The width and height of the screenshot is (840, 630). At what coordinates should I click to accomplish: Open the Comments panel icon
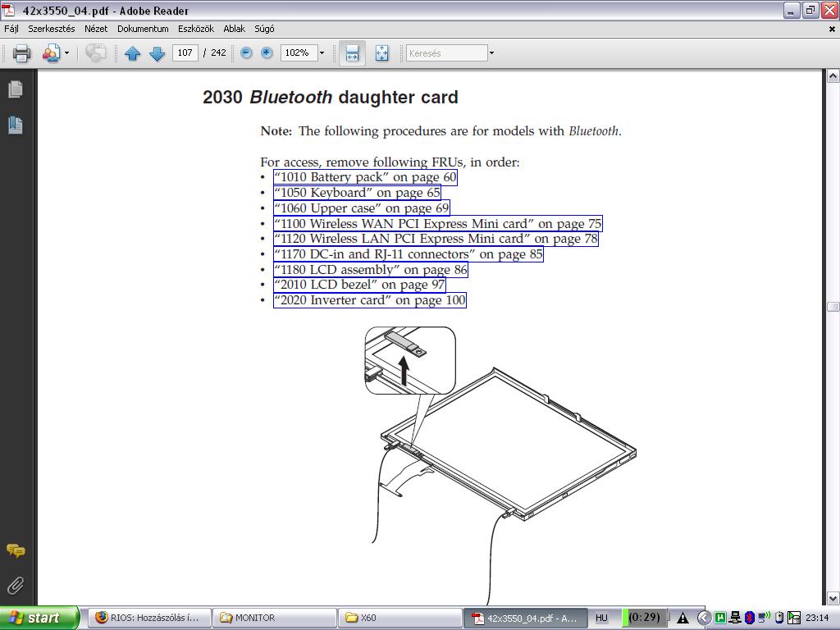point(16,550)
